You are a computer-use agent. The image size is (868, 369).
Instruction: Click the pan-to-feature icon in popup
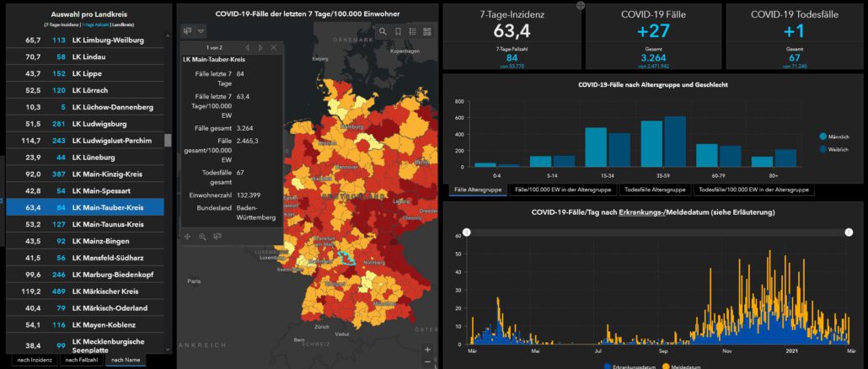[188, 236]
